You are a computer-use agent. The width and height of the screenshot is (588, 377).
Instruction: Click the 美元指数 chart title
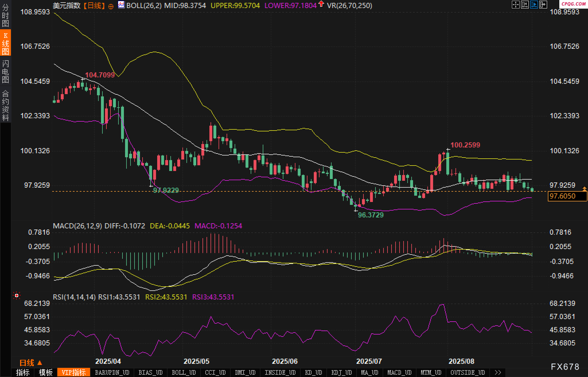(x=67, y=5)
